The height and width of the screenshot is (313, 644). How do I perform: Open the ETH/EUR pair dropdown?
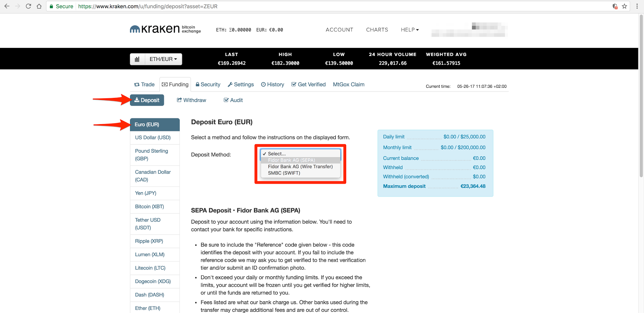click(x=163, y=59)
